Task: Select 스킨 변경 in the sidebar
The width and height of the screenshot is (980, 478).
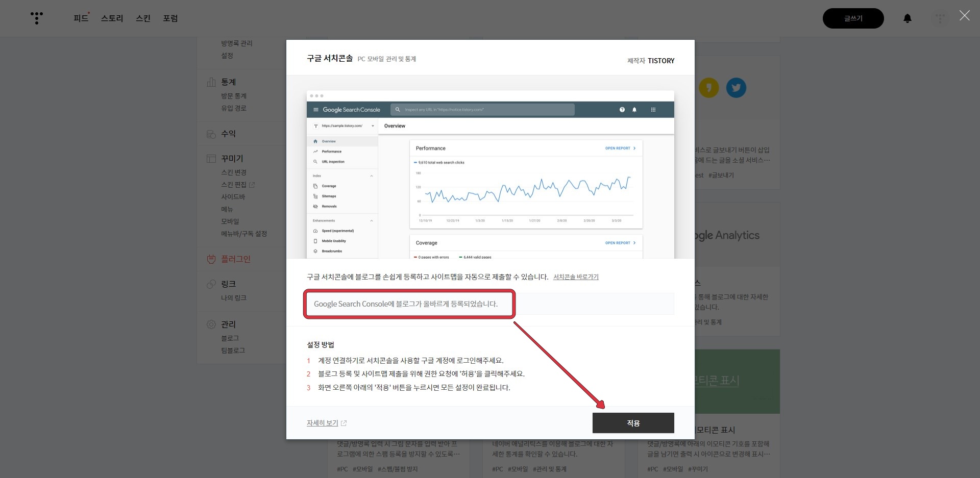Action: (234, 172)
